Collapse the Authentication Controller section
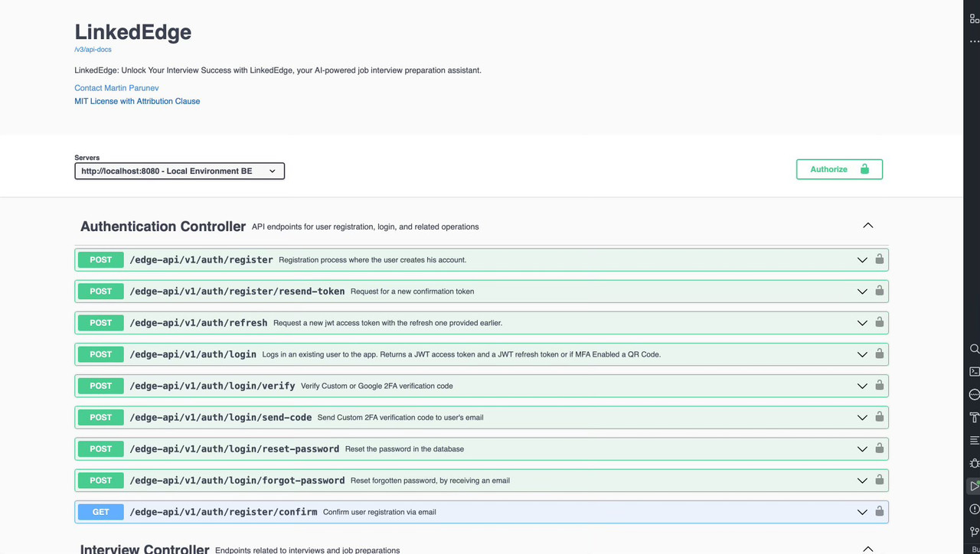This screenshot has height=554, width=980. pos(867,225)
